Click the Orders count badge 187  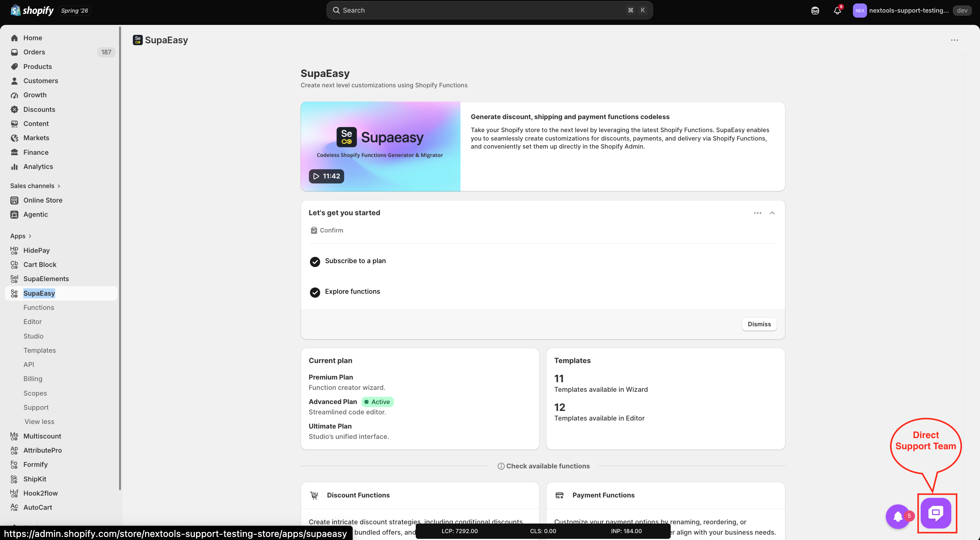point(106,52)
